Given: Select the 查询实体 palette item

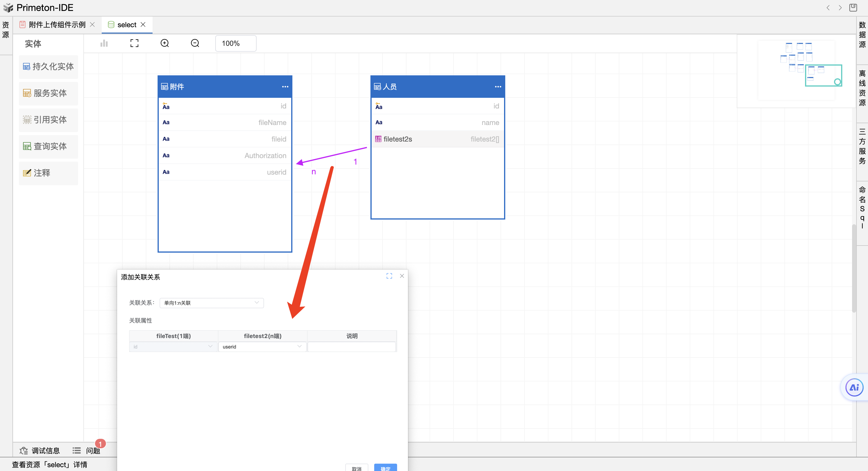Looking at the screenshot, I should click(x=48, y=146).
